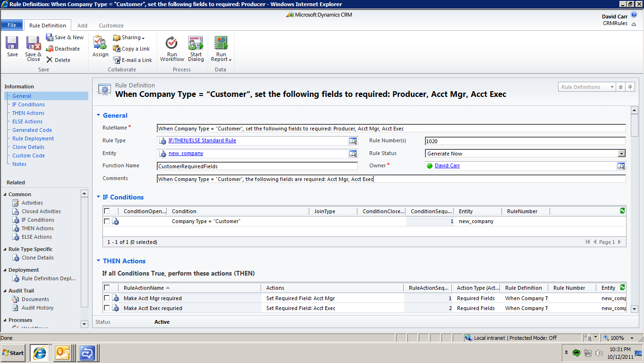Open Closed Activities under Common
Viewport: 644px width, 363px height.
(x=41, y=211)
